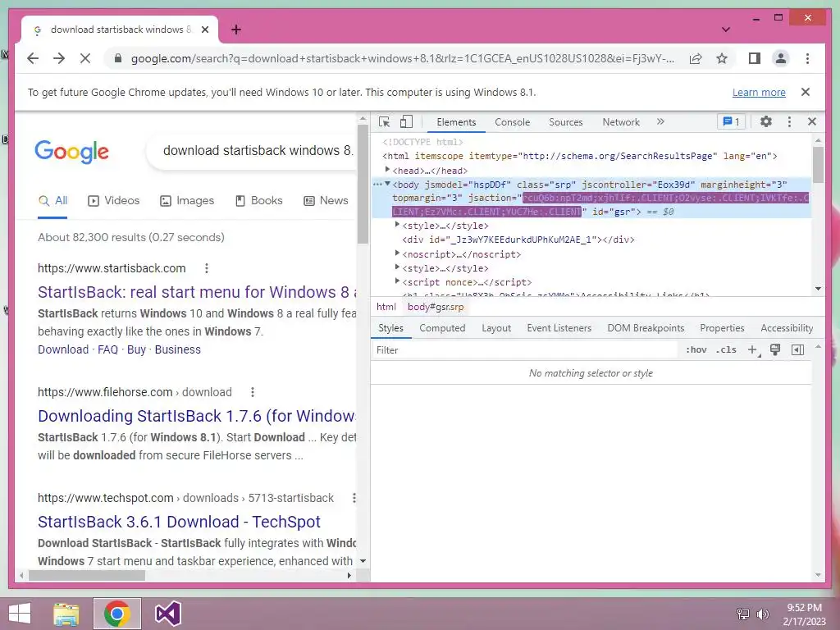Image resolution: width=840 pixels, height=630 pixels.
Task: Open the Accessibility pane
Action: [x=787, y=328]
